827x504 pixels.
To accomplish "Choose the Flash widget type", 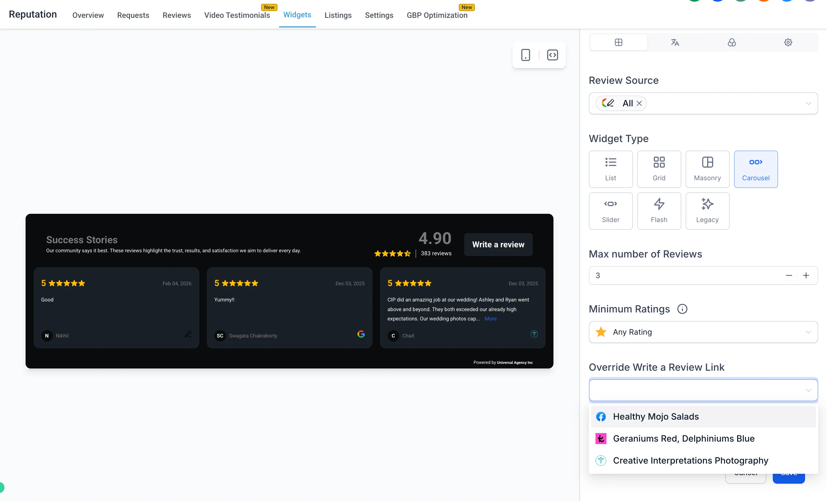I will point(658,211).
